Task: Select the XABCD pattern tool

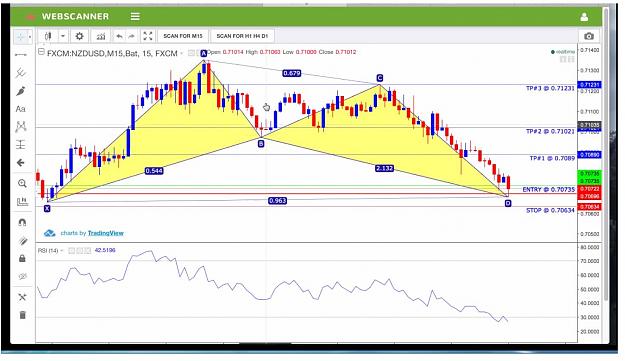Action: 21,127
